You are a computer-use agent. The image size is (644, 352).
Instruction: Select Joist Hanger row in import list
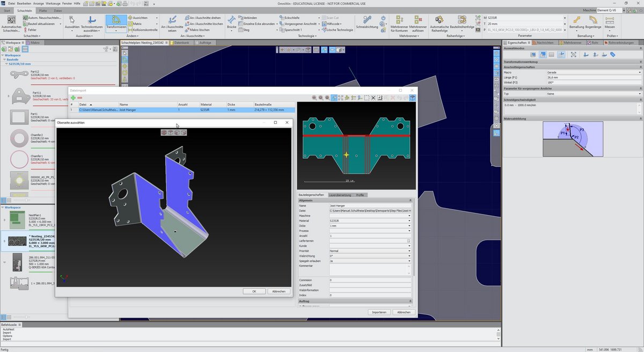pyautogui.click(x=182, y=109)
